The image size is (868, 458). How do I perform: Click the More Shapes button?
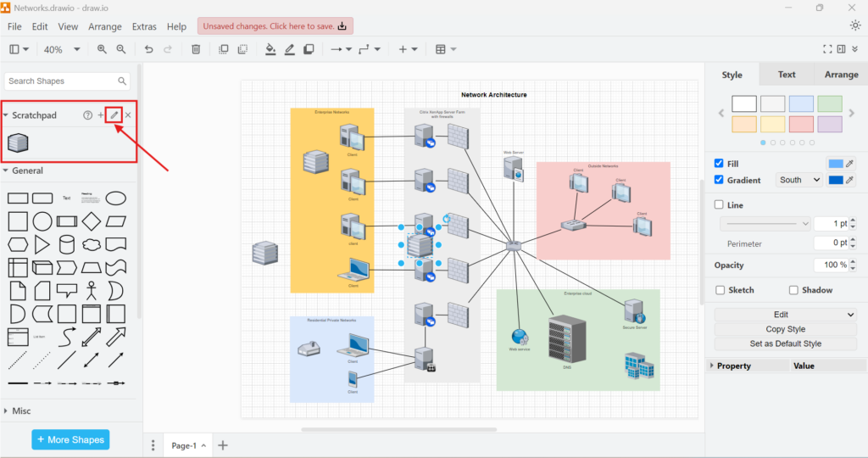pos(70,439)
